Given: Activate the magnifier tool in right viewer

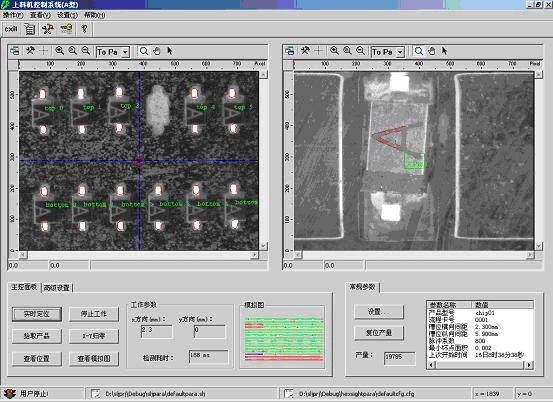Looking at the screenshot, I should [419, 51].
